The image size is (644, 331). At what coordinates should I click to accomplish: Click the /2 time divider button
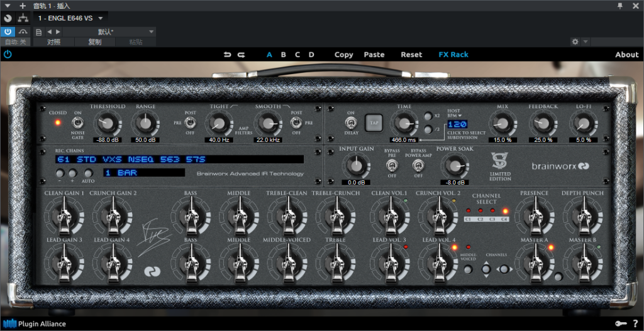click(x=428, y=130)
